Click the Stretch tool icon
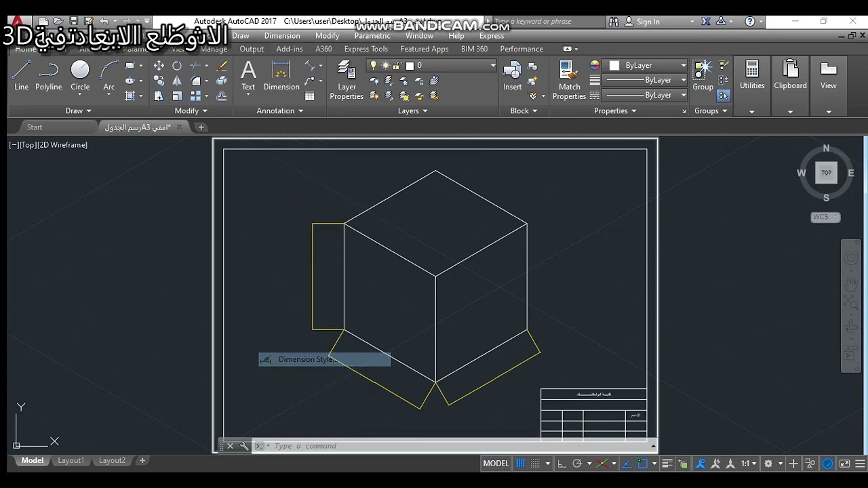The height and width of the screenshot is (488, 868). [x=159, y=96]
